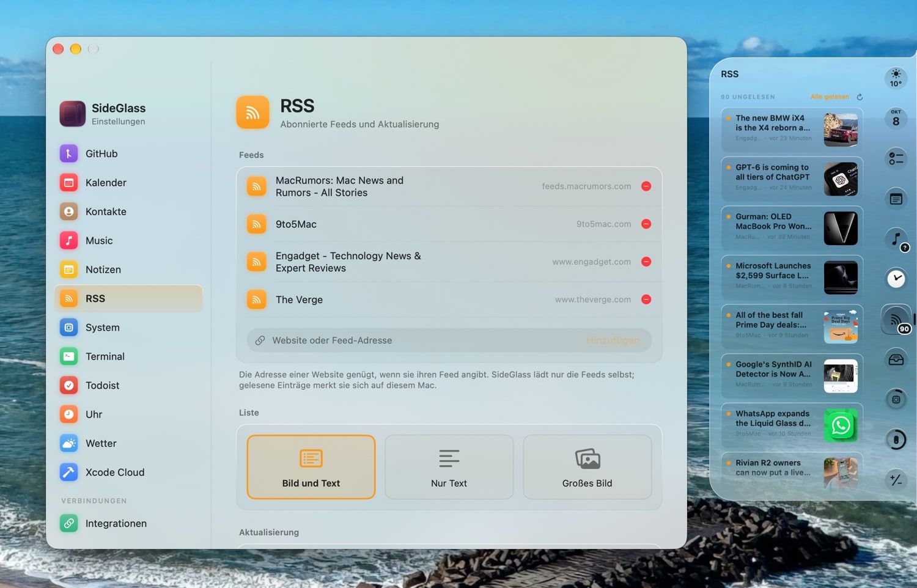The image size is (917, 588).
Task: Open the plus/minus icon in widget strip
Action: pyautogui.click(x=896, y=480)
